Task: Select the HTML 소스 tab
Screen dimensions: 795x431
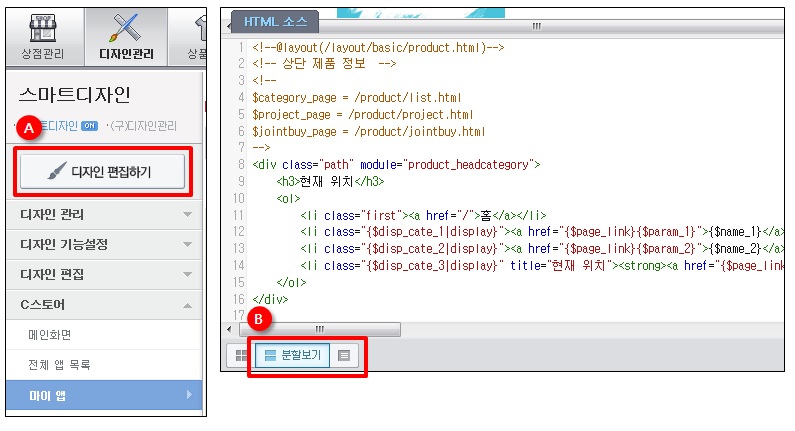Action: (x=275, y=22)
